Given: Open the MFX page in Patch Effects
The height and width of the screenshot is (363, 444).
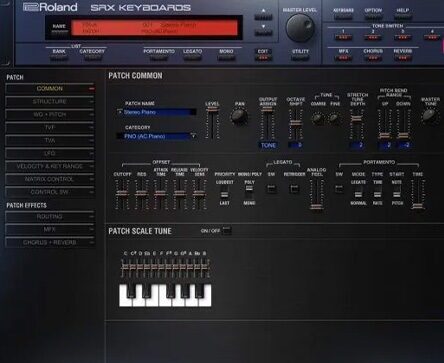Looking at the screenshot, I should [x=50, y=230].
